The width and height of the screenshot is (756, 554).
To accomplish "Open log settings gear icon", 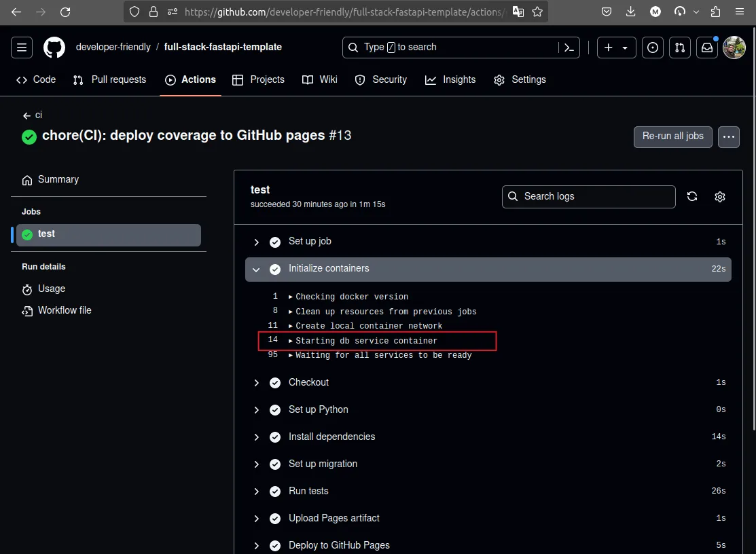I will [x=720, y=197].
